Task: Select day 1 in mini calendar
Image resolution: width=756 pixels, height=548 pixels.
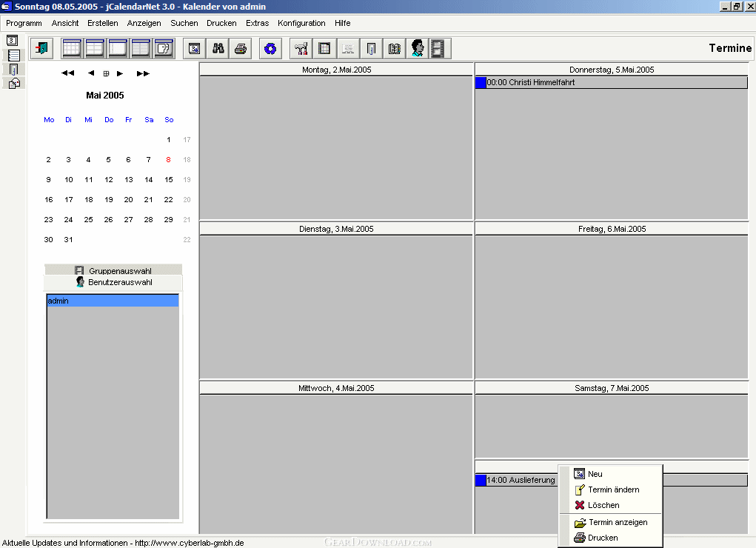Action: click(168, 139)
